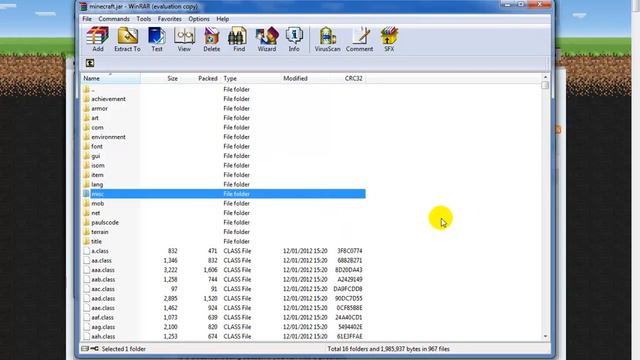Select the art folder
This screenshot has height=360, width=640.
tap(224, 118)
